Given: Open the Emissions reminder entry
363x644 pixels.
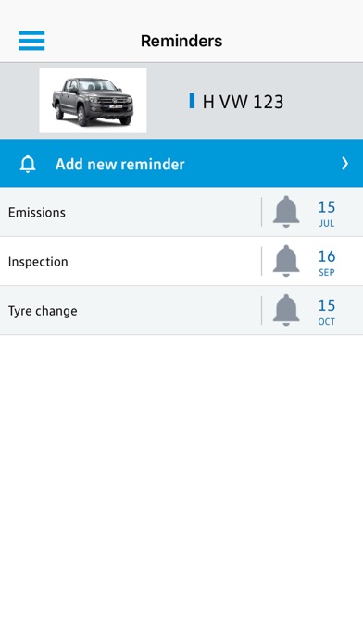Looking at the screenshot, I should [x=181, y=212].
